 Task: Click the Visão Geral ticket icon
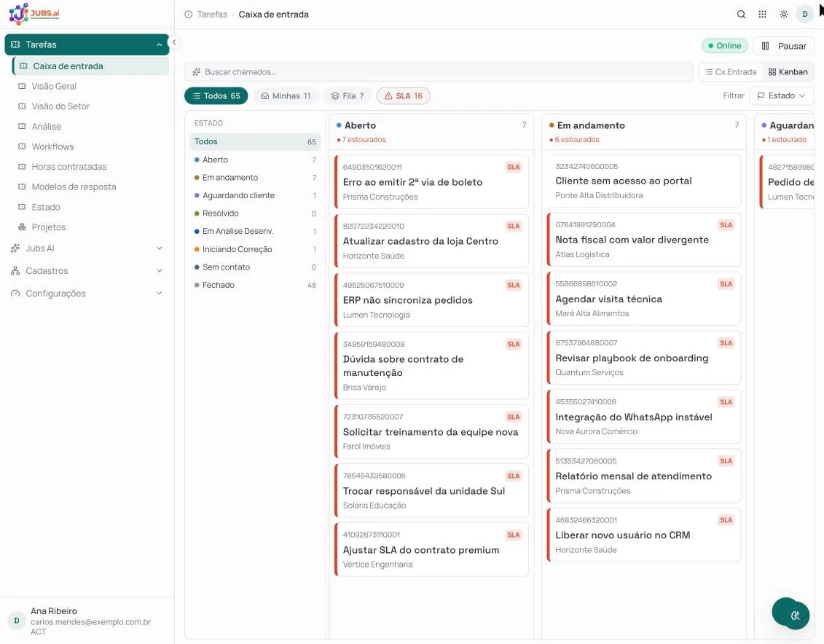(x=22, y=86)
